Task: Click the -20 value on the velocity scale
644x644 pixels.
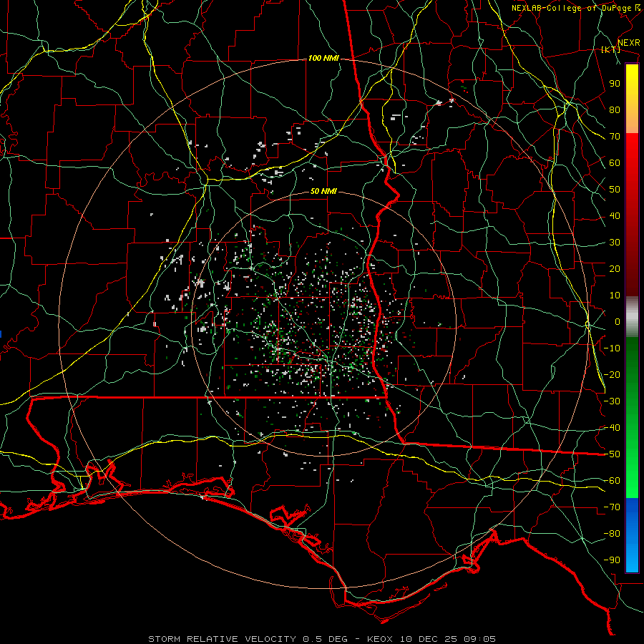Action: (612, 375)
